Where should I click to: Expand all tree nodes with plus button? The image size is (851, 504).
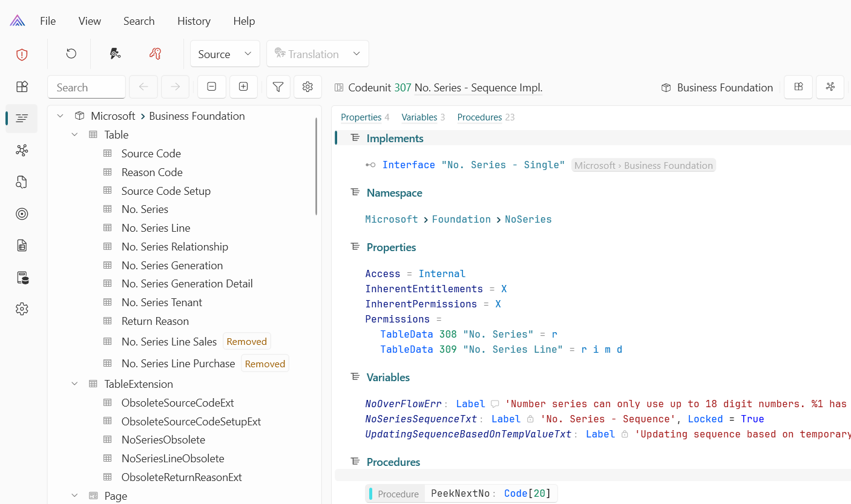(243, 87)
